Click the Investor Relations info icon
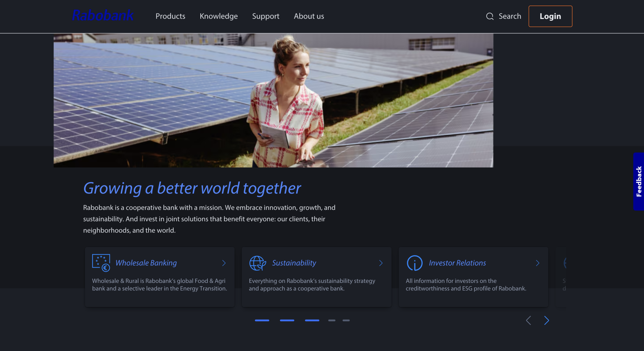Screen dimensions: 644x351 (x=414, y=263)
